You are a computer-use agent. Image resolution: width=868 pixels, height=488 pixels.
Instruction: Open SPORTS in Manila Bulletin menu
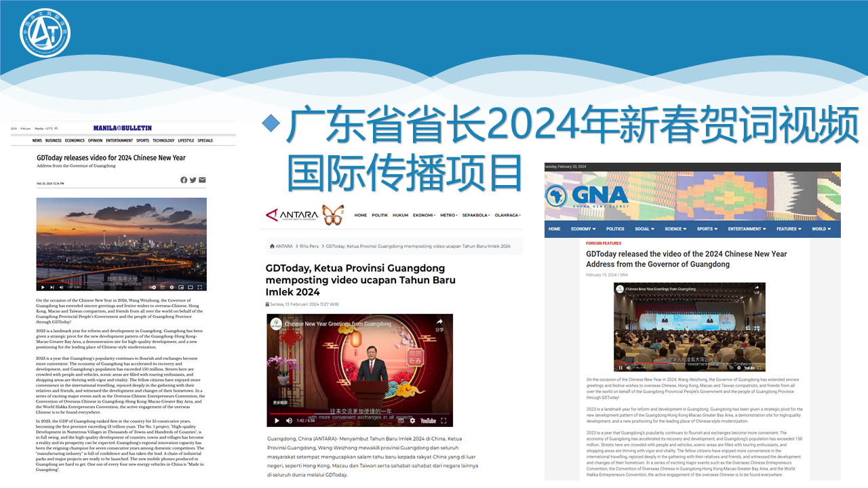pyautogui.click(x=142, y=141)
